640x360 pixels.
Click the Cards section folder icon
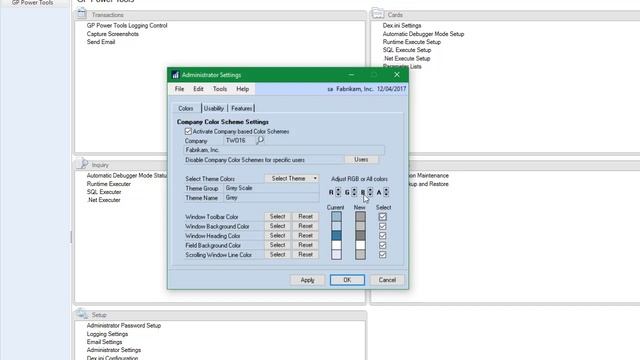point(378,14)
